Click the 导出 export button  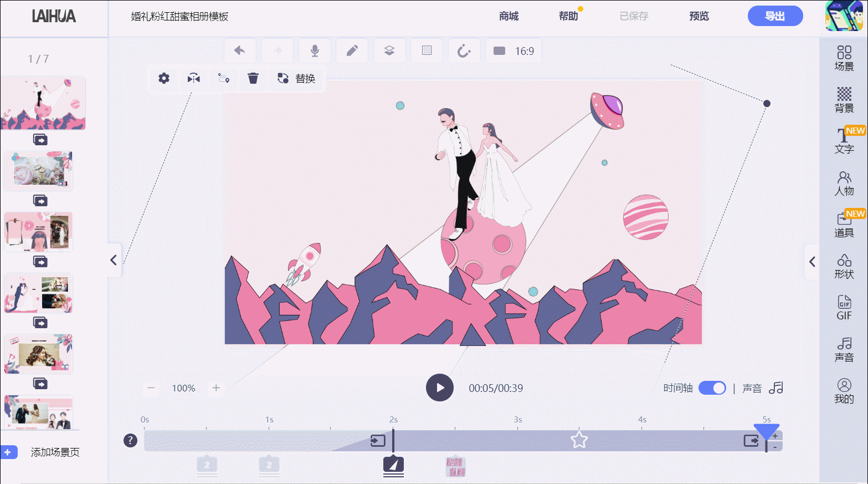[x=775, y=16]
